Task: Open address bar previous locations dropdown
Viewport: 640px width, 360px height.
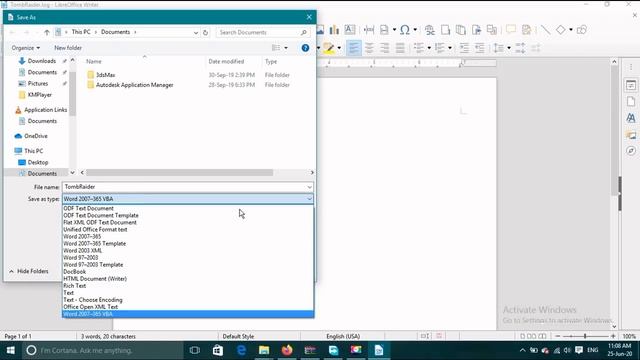Action: click(196, 32)
